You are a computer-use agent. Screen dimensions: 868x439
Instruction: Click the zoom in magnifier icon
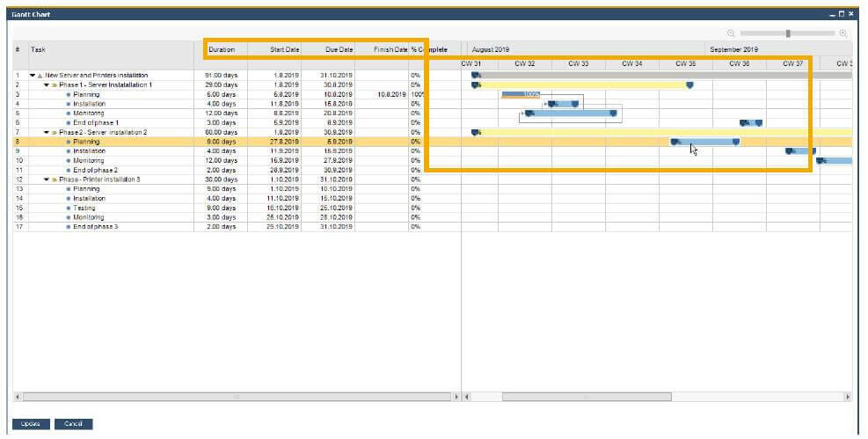click(843, 33)
